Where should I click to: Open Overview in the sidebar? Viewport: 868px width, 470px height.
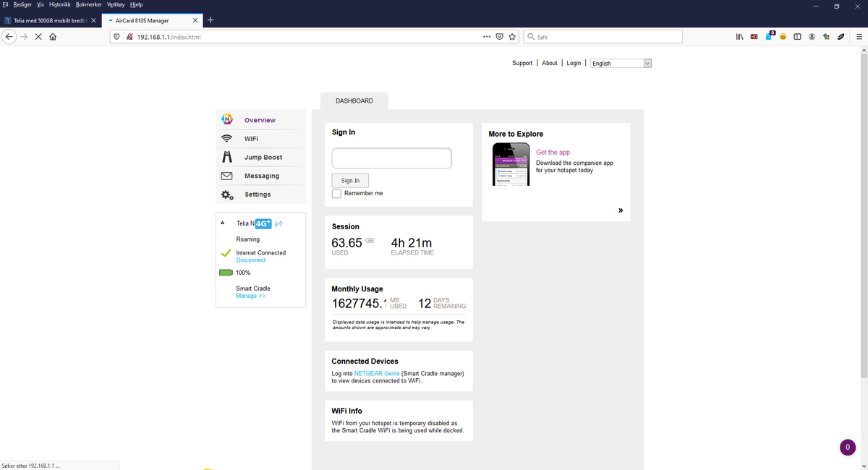point(260,120)
